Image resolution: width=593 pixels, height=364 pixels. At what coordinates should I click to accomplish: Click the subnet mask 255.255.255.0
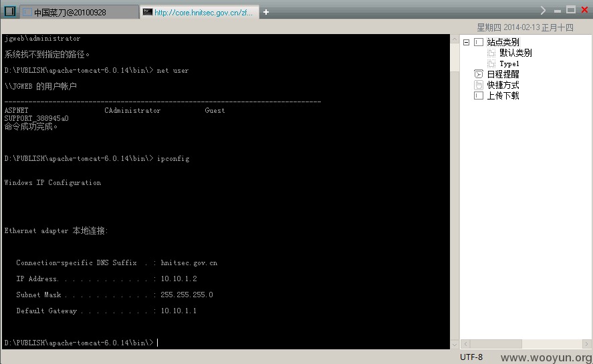pyautogui.click(x=187, y=295)
